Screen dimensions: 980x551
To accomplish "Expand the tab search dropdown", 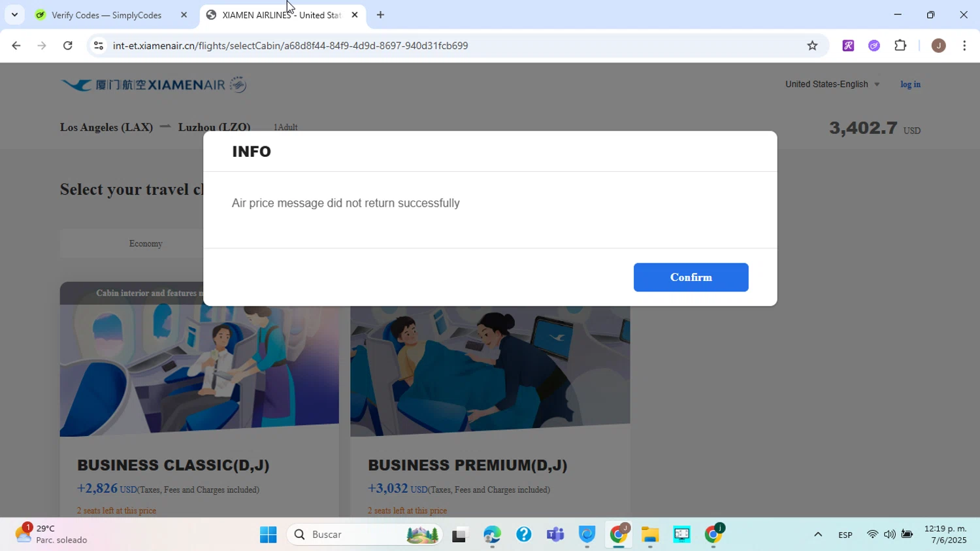I will (14, 15).
